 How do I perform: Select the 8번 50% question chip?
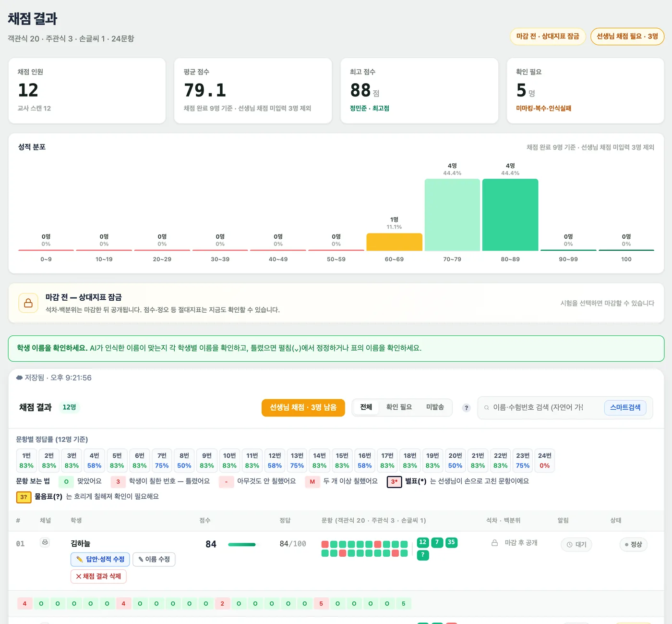click(x=184, y=461)
